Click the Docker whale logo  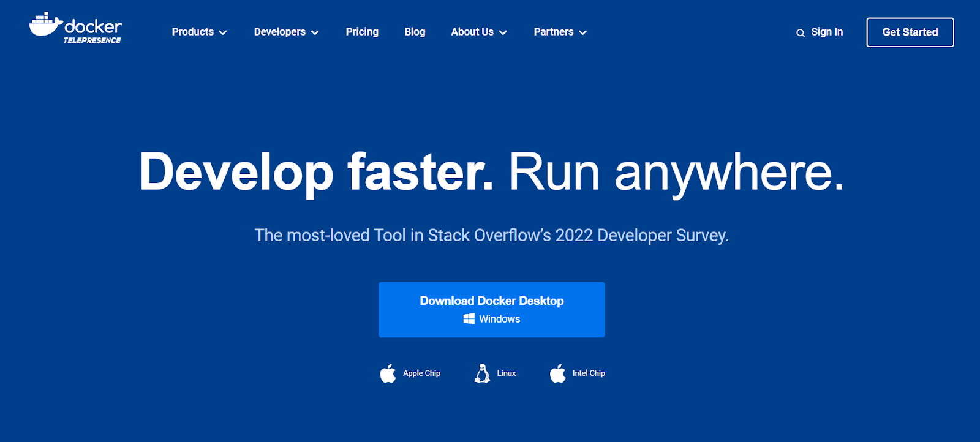click(46, 24)
